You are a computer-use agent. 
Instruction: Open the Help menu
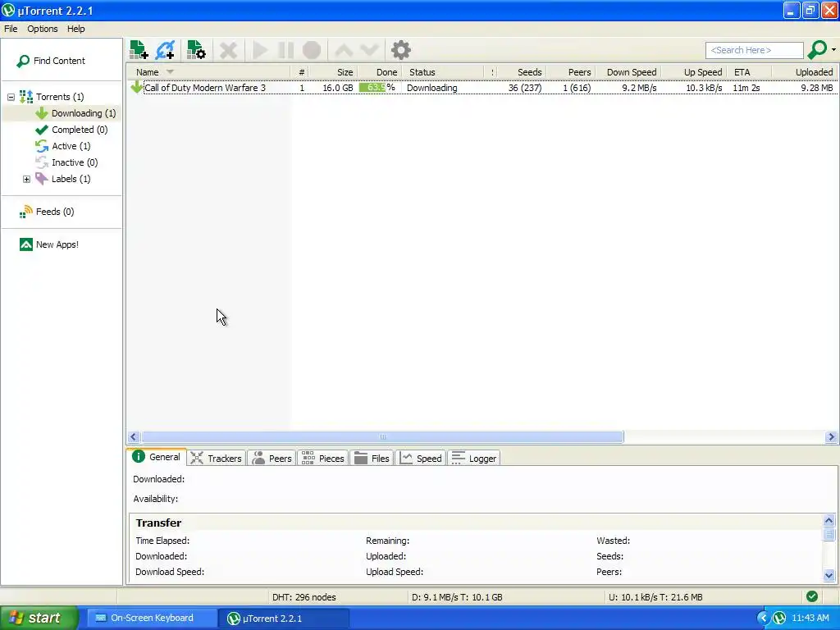76,29
